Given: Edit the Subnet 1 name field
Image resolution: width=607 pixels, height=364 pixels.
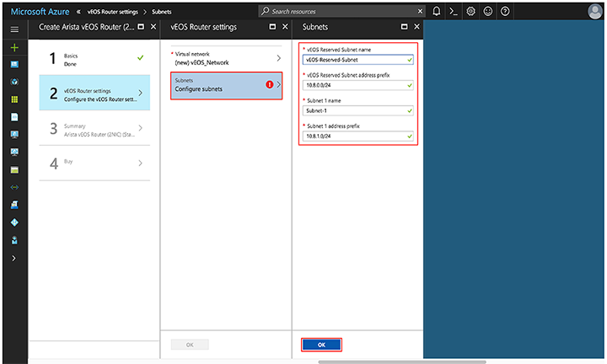Looking at the screenshot, I should pyautogui.click(x=357, y=110).
